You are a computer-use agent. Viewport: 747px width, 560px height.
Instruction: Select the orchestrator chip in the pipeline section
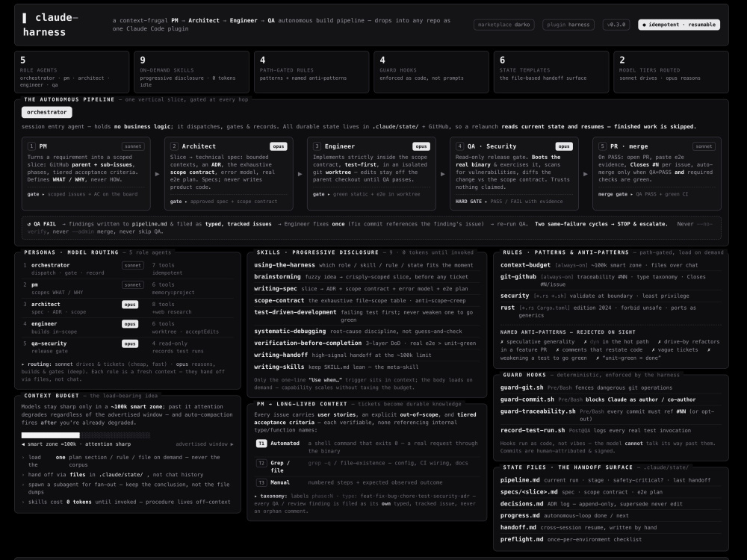[x=46, y=113]
